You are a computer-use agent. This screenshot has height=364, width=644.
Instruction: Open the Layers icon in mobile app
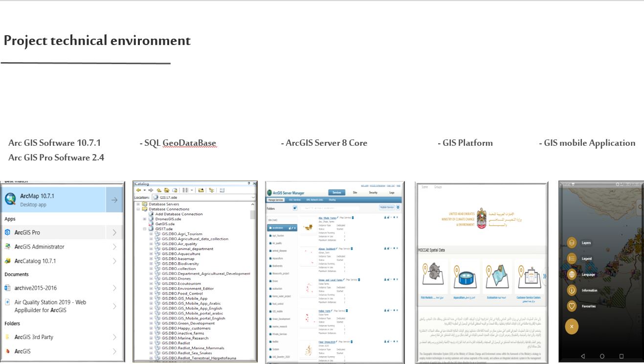coord(572,243)
